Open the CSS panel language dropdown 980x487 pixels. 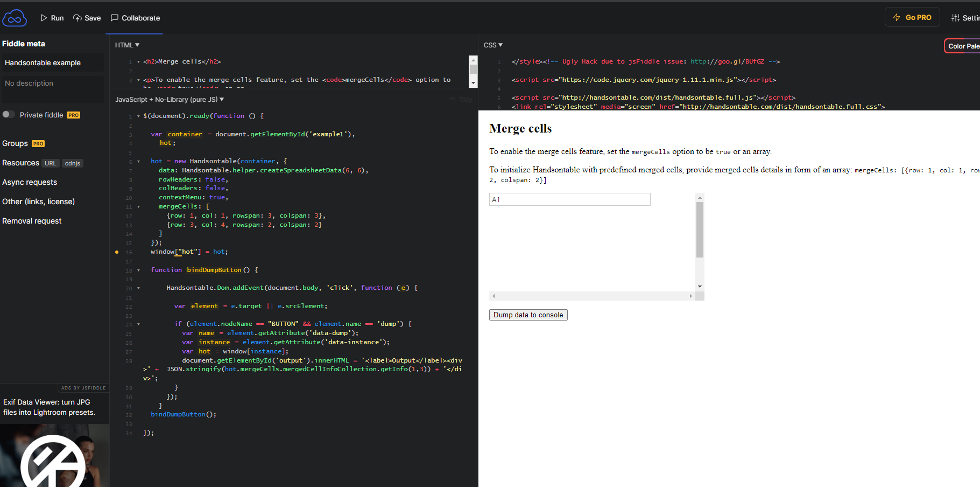pyautogui.click(x=493, y=45)
